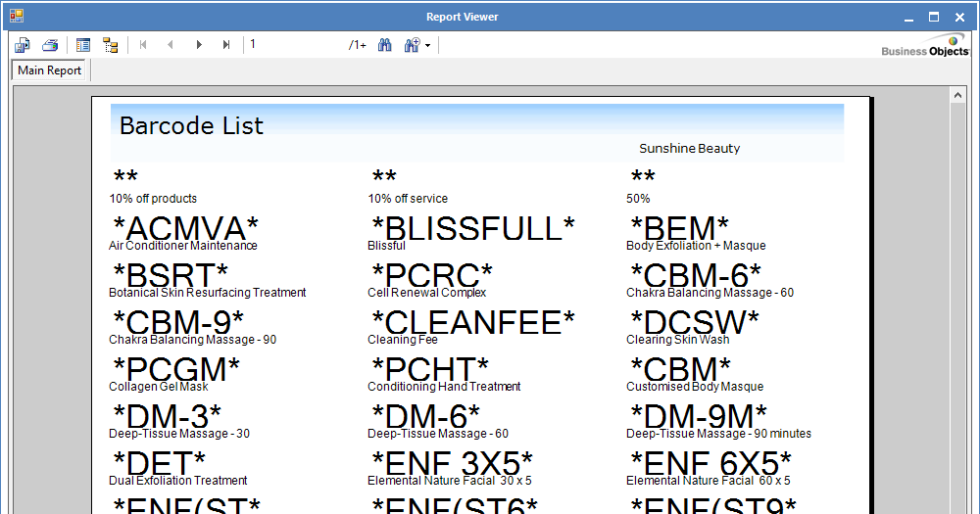Screen dimensions: 980x514
Task: Open the Zoom dropdown arrow
Action: [427, 46]
